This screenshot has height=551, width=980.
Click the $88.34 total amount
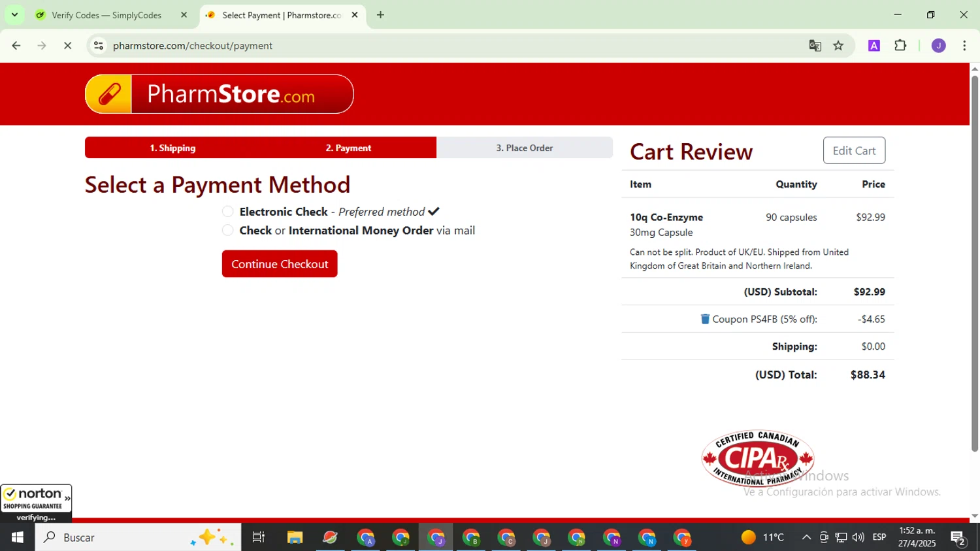(x=868, y=375)
